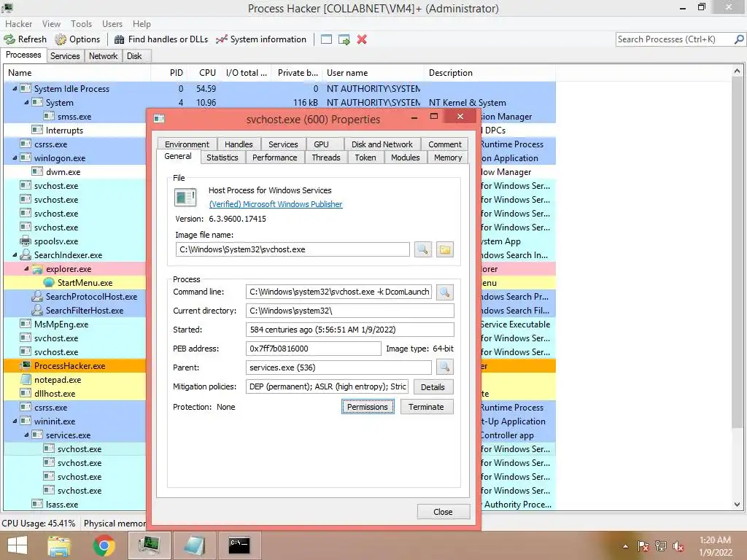Click the spoolsv.exe printer icon
Viewport: 747px width, 560px height.
coord(26,241)
